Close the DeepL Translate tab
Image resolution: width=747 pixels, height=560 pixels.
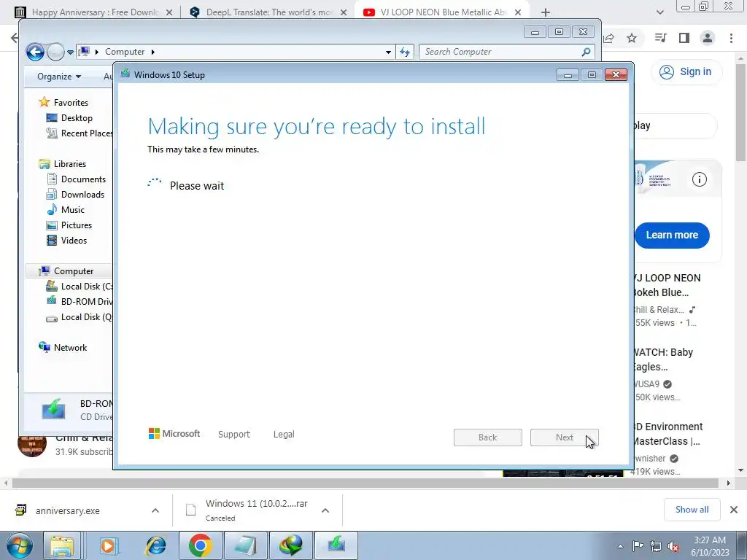point(344,13)
